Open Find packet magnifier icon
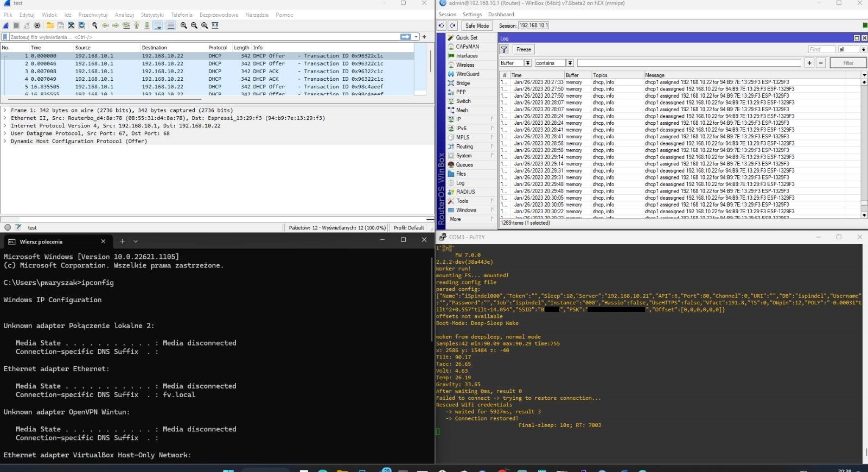This screenshot has width=868, height=472. pos(95,25)
